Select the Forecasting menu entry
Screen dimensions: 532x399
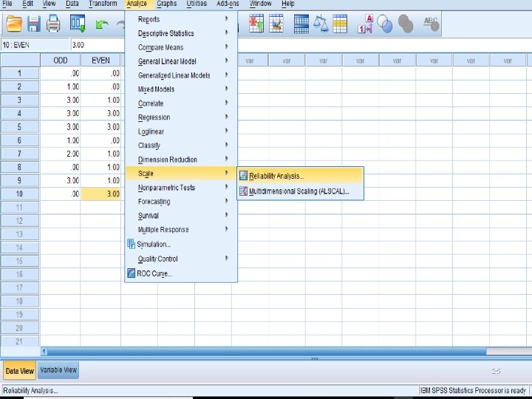[181, 202]
